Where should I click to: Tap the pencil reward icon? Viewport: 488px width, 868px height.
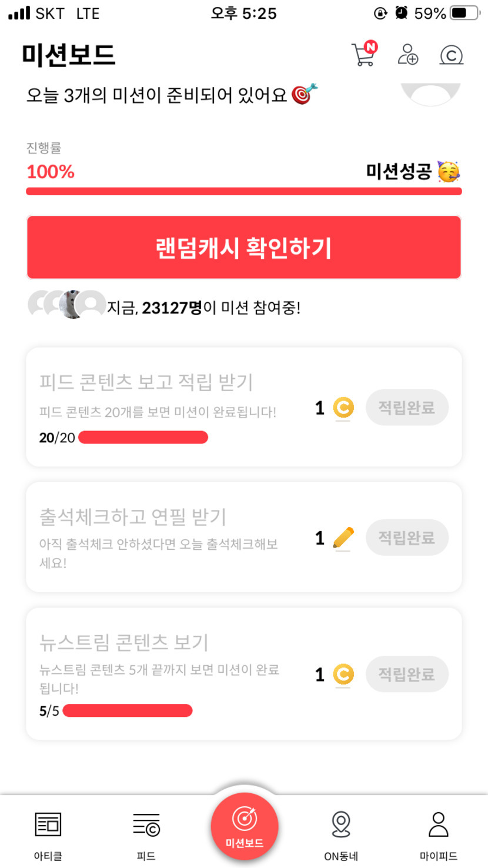[343, 538]
